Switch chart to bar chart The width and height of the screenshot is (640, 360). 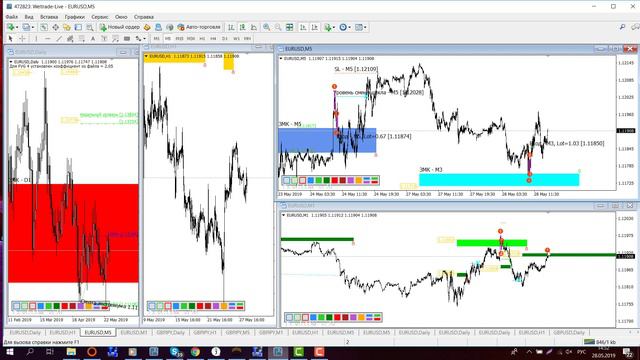pos(231,27)
